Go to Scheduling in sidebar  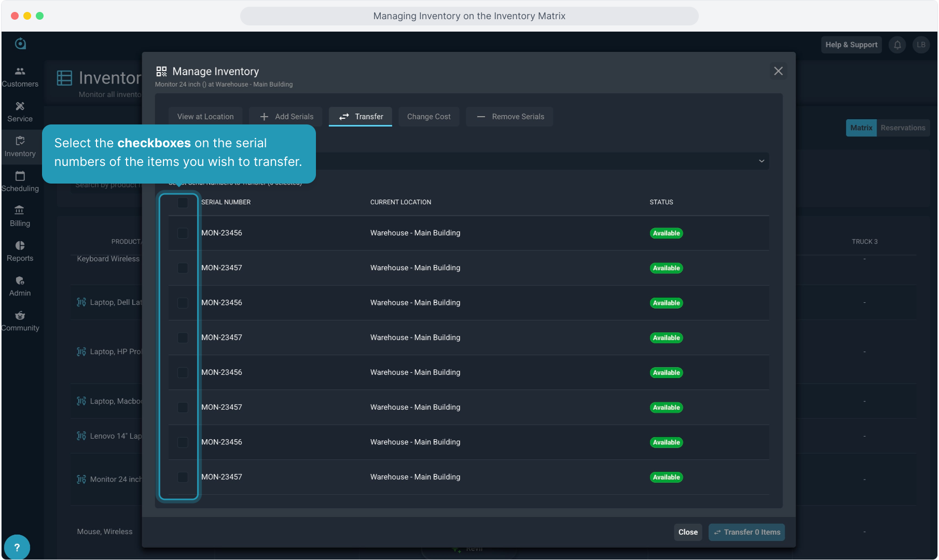[x=20, y=181]
